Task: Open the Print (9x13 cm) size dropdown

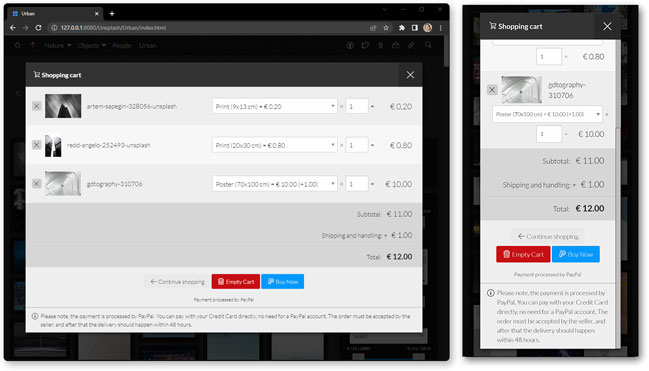Action: click(x=274, y=106)
